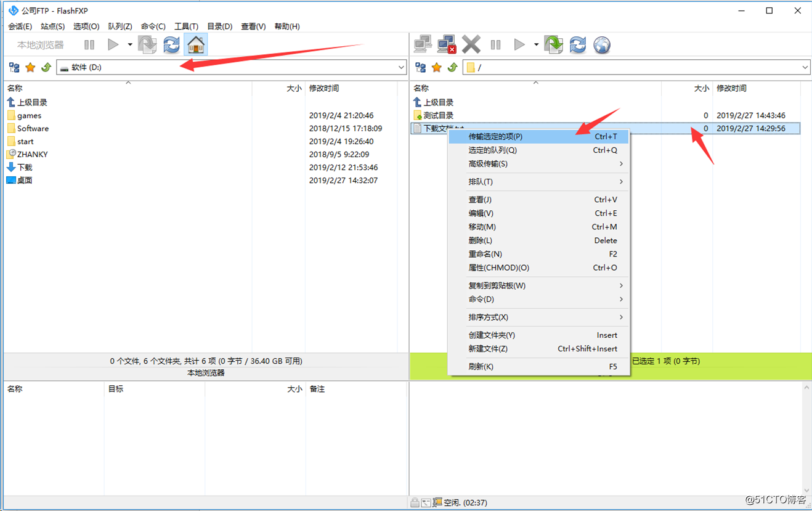Choose 新建文件(Z) in context menu

tap(538, 349)
